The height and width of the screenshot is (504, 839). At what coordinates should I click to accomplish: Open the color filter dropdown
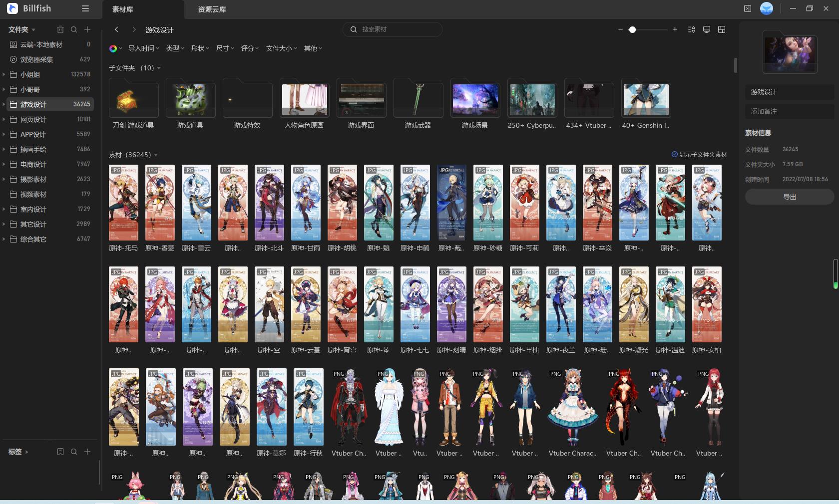(115, 48)
